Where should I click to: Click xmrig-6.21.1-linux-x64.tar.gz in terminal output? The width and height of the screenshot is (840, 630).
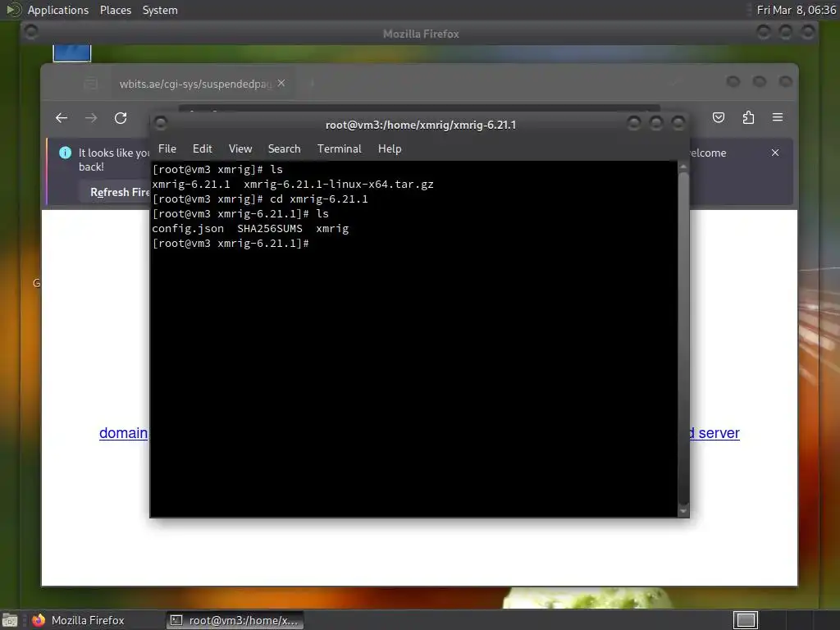click(x=339, y=185)
